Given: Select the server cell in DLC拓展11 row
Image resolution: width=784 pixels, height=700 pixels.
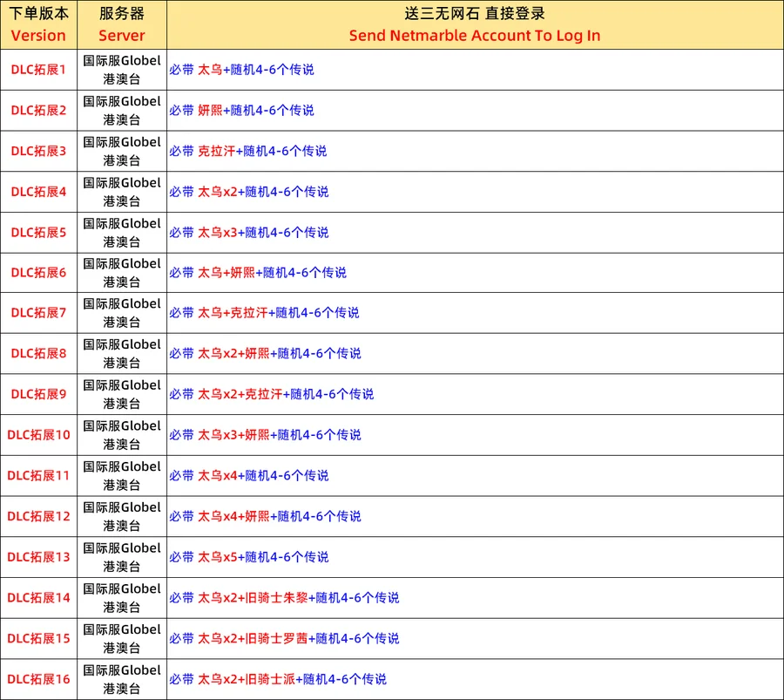Looking at the screenshot, I should coord(122,475).
